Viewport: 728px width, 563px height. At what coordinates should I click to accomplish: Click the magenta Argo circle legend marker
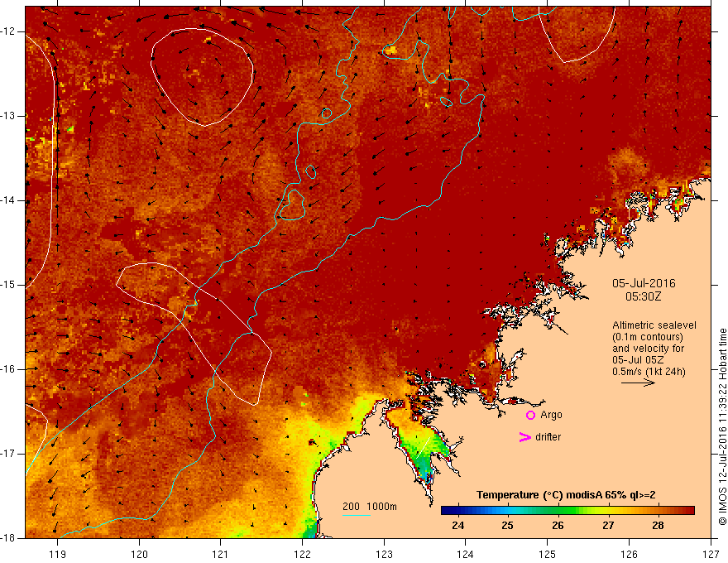(530, 416)
